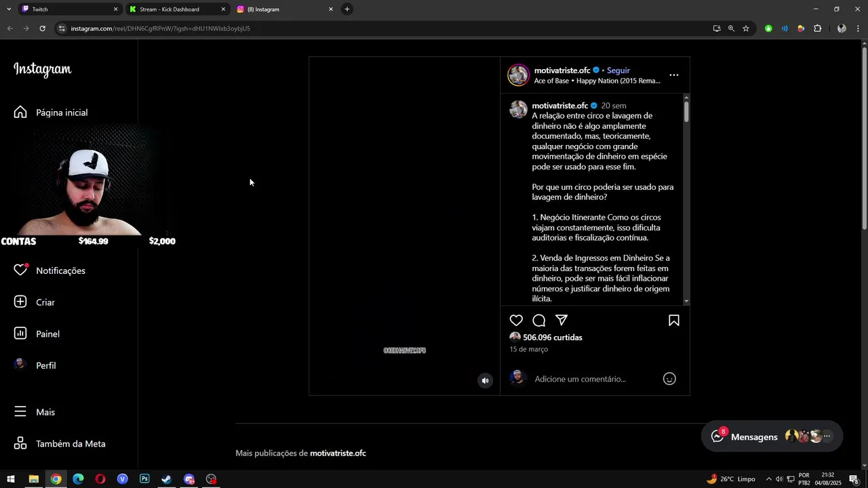The image size is (868, 488).
Task: Click the 15 de março date
Action: coord(529,350)
